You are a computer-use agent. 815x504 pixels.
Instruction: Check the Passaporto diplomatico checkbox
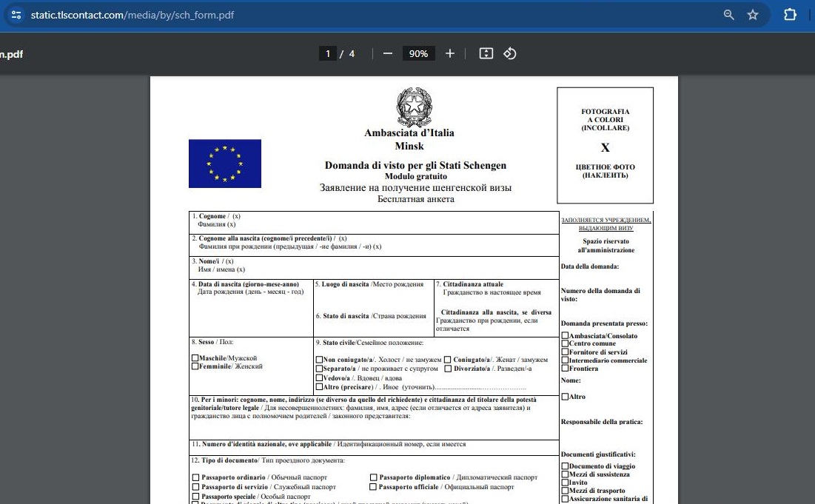tap(374, 478)
